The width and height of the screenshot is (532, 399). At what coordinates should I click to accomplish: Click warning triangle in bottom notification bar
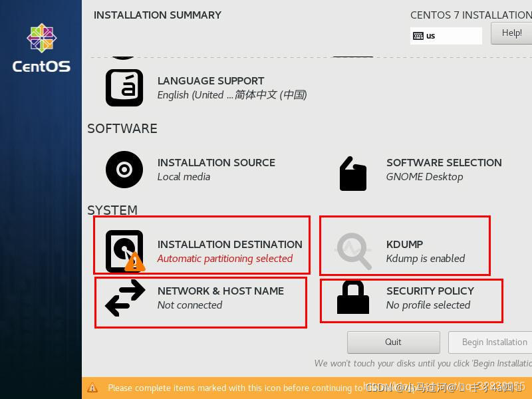click(92, 388)
